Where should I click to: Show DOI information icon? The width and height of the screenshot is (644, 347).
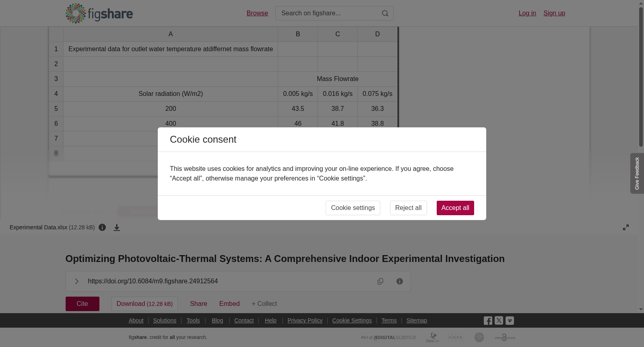[x=400, y=281]
